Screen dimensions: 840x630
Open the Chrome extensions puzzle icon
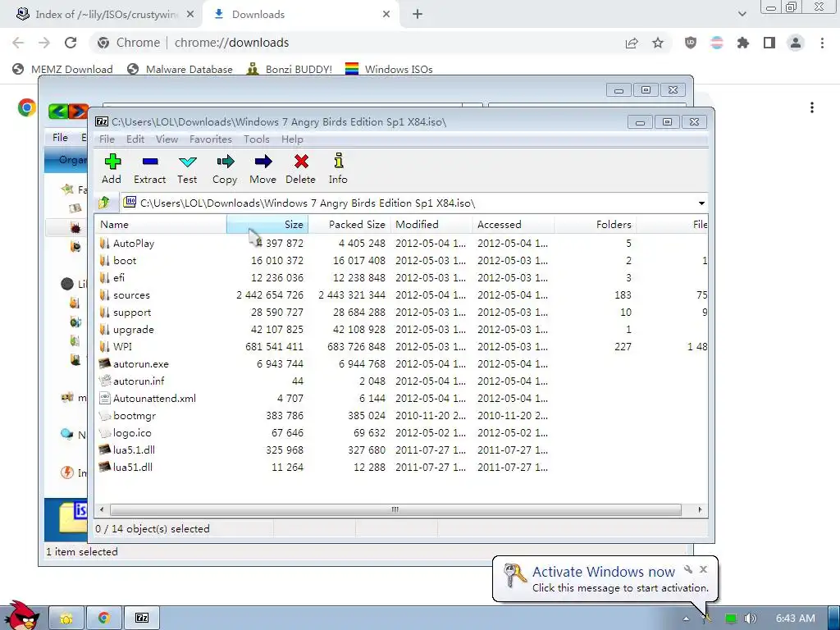coord(743,43)
